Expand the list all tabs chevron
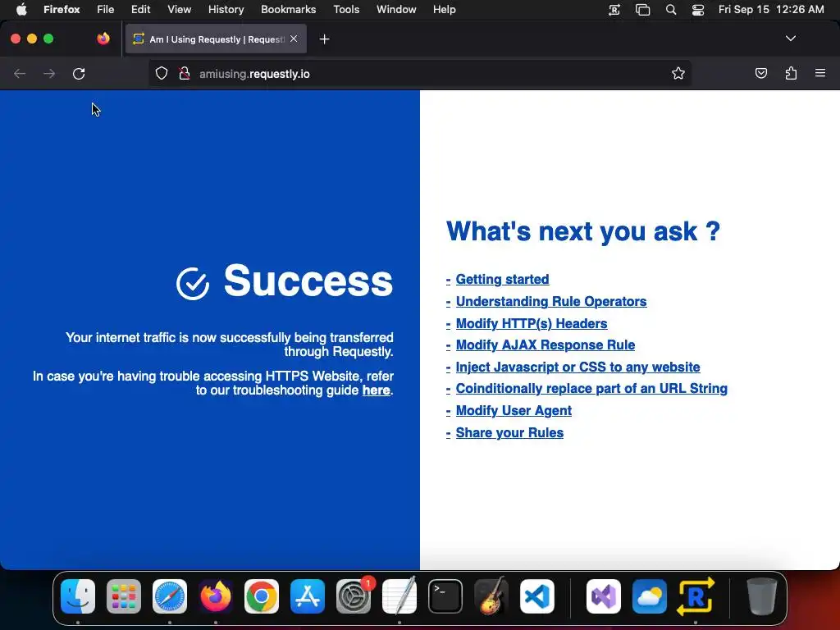840x630 pixels. [x=790, y=39]
